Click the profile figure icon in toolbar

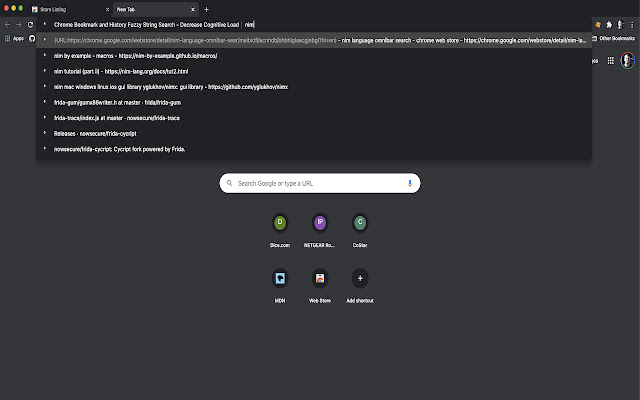point(620,24)
